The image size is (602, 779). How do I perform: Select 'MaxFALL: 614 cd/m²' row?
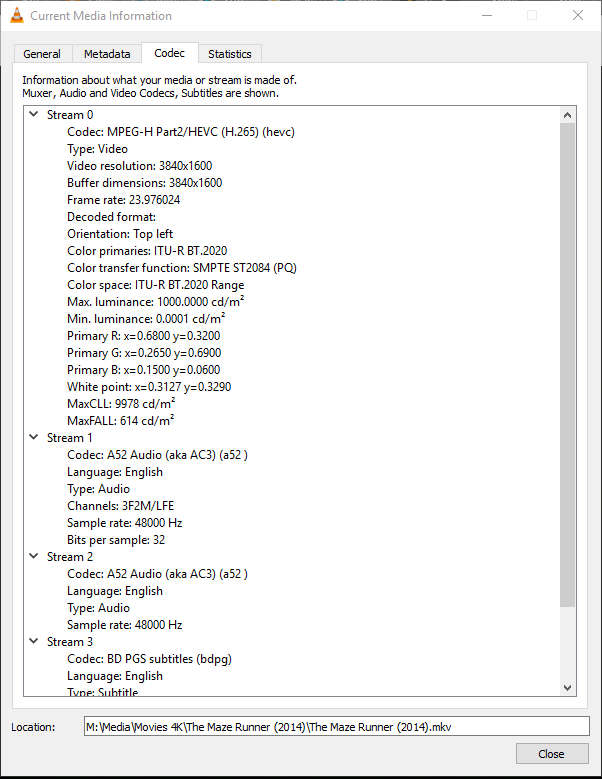121,420
